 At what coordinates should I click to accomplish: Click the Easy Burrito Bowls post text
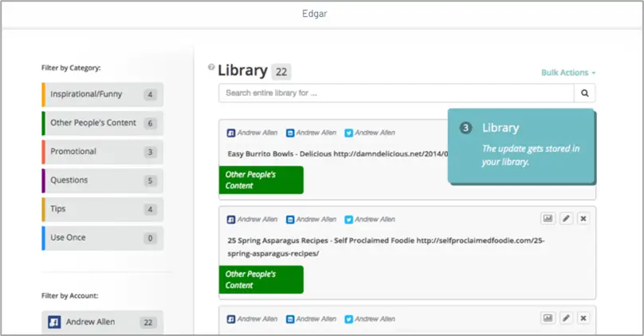tap(338, 154)
